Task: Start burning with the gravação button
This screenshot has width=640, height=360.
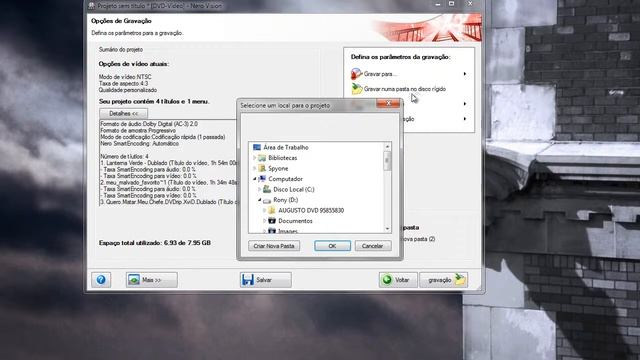Action: tap(444, 280)
